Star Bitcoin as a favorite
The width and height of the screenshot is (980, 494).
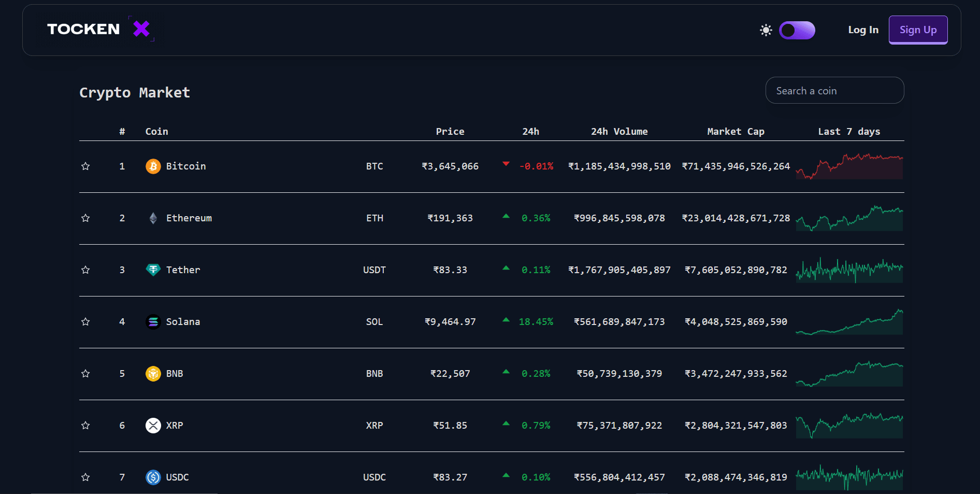[x=85, y=166]
